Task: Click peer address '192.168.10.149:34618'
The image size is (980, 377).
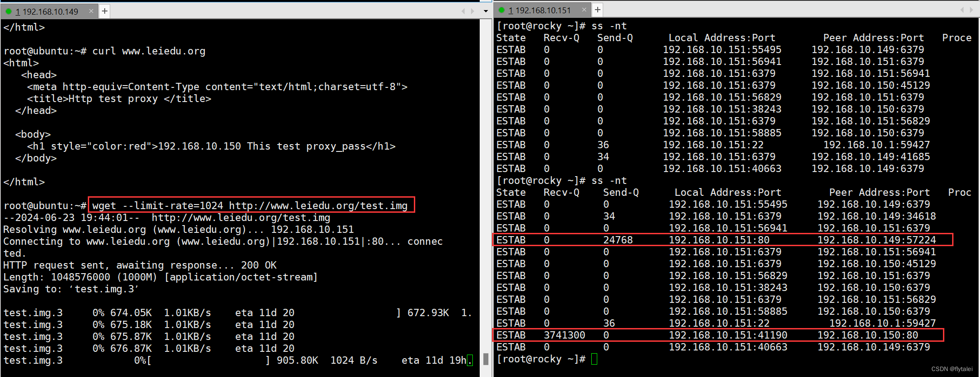Action: pos(877,216)
